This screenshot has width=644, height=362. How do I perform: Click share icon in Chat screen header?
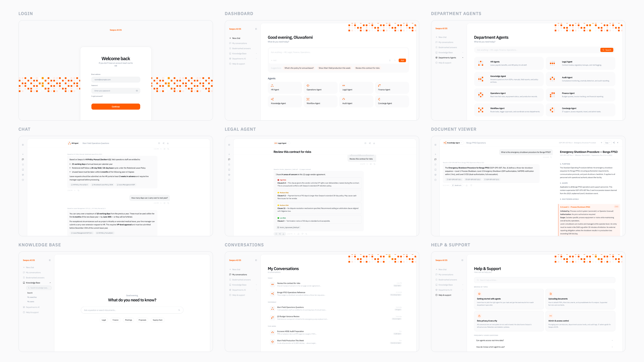coord(164,143)
